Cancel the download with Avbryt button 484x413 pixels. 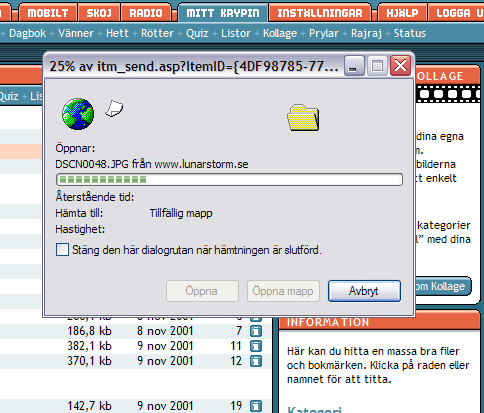364,291
